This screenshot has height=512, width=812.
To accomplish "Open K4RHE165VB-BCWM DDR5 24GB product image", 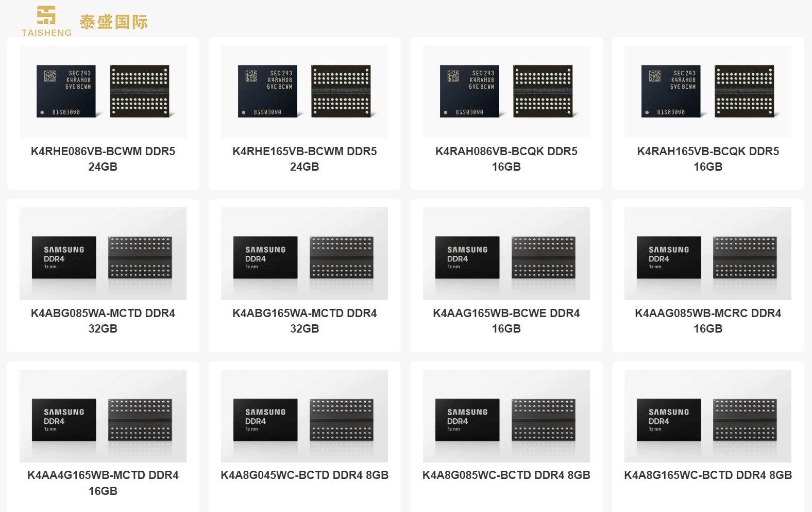I will click(x=304, y=91).
